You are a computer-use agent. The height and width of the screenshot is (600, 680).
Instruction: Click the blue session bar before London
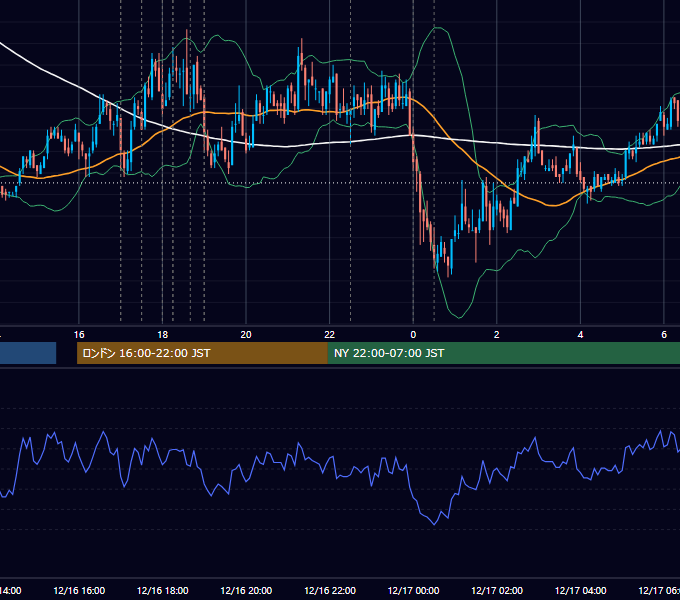click(28, 353)
